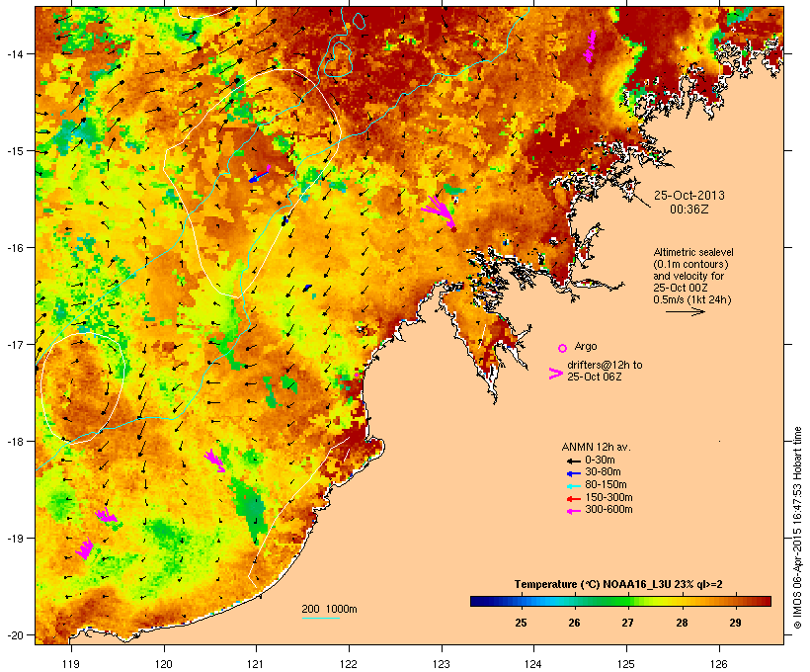
Task: Click the blue mooring arrow near 121E 15.3S
Action: 258,176
